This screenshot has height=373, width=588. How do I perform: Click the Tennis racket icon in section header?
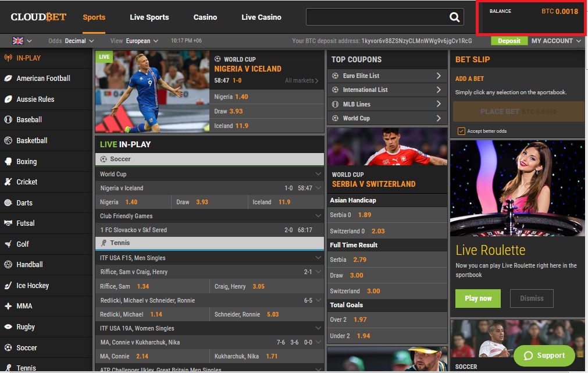pyautogui.click(x=104, y=243)
